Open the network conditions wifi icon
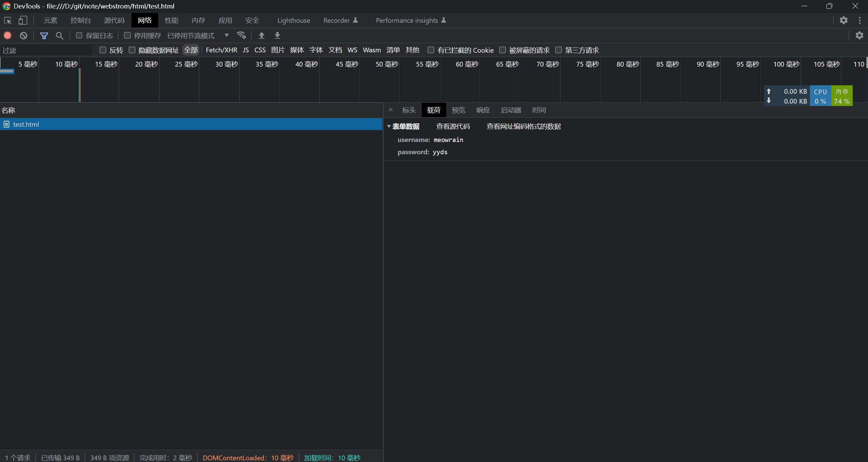 coord(241,35)
